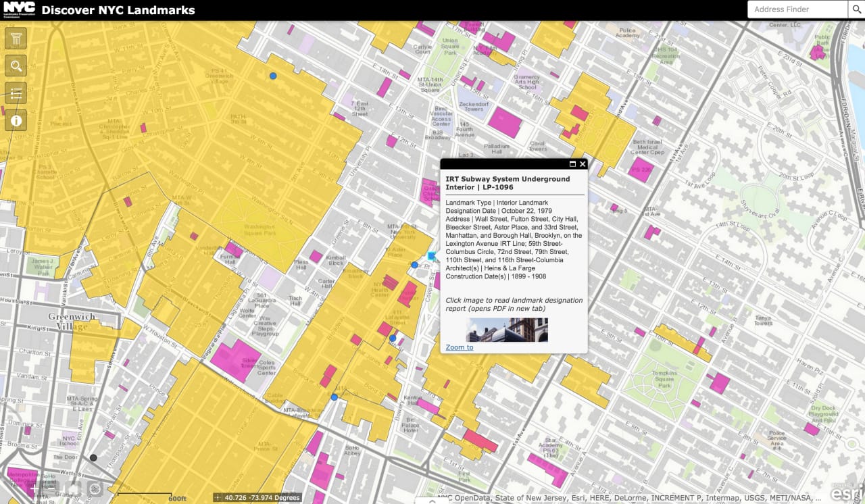Viewport: 865px width, 504px height.
Task: Open the landmark designation report image thumbnail
Action: (507, 330)
